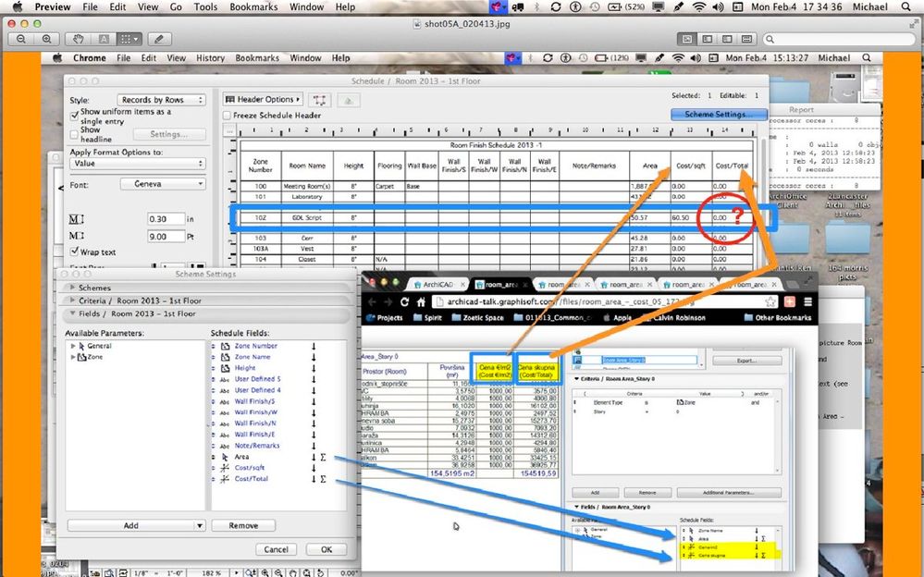Click Preview's zoom in toolbar button

(46, 39)
